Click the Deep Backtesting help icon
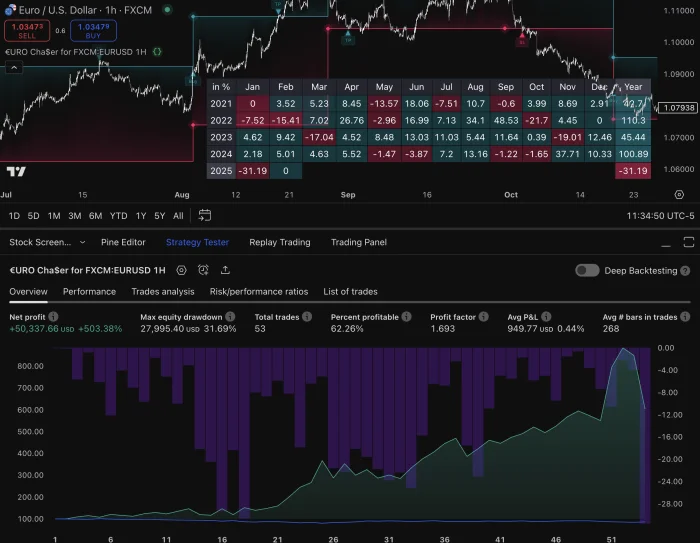 pyautogui.click(x=685, y=270)
